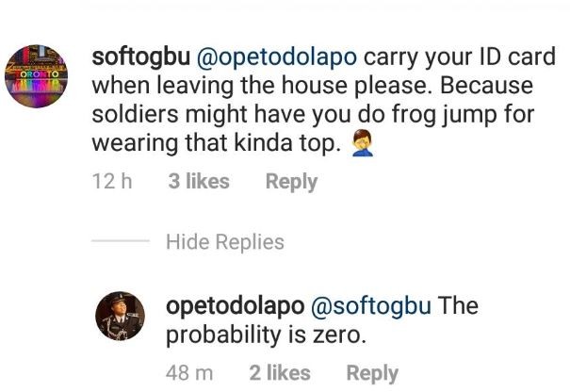Reply to opetodolapo's comment
Viewport: 570px width, 392px height.
click(372, 373)
